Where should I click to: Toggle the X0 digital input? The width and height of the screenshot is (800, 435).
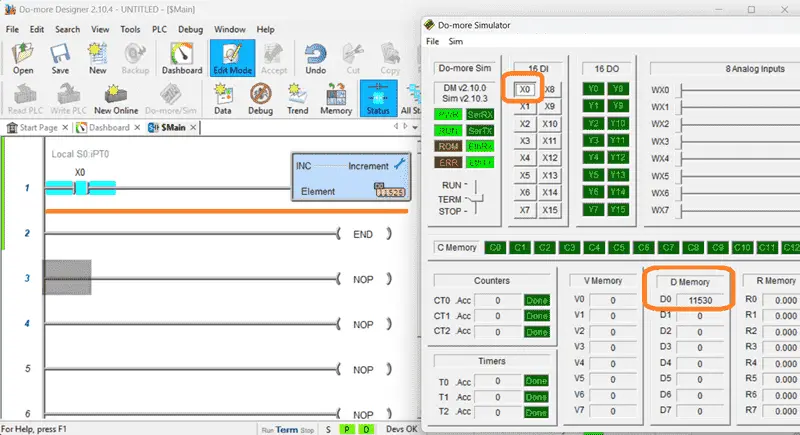pos(524,90)
